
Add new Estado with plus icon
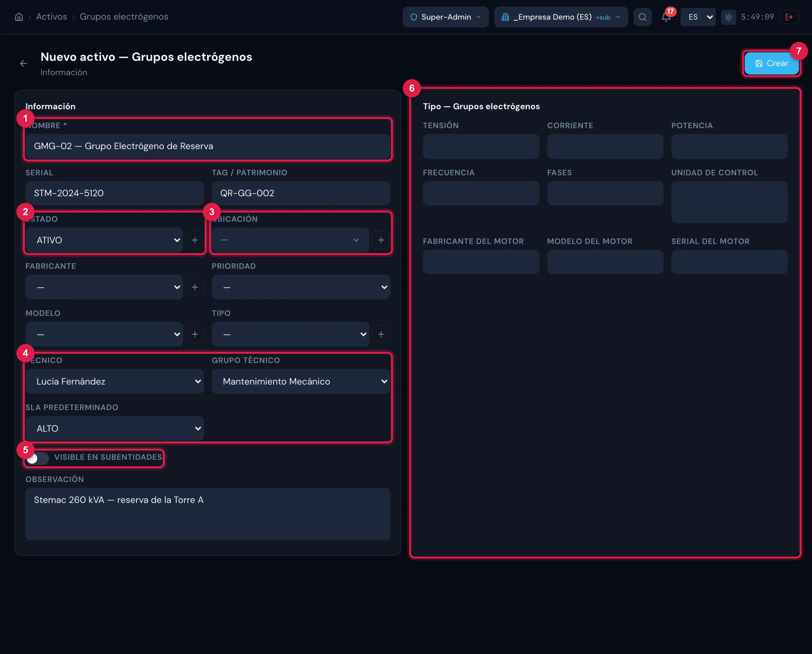click(195, 240)
